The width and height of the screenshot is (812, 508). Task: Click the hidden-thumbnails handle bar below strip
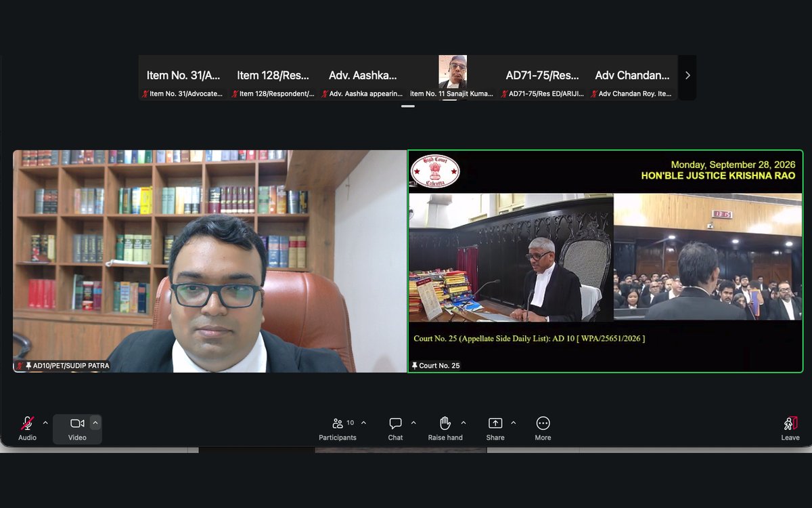[408, 106]
